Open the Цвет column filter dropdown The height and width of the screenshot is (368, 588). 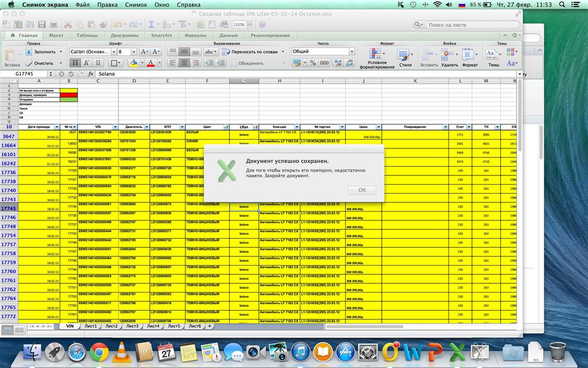click(226, 127)
